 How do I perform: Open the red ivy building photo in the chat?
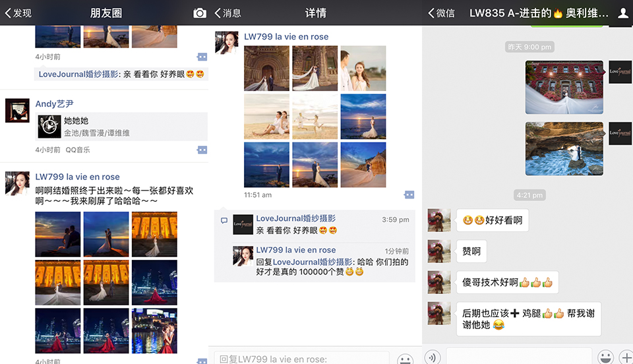tap(564, 87)
